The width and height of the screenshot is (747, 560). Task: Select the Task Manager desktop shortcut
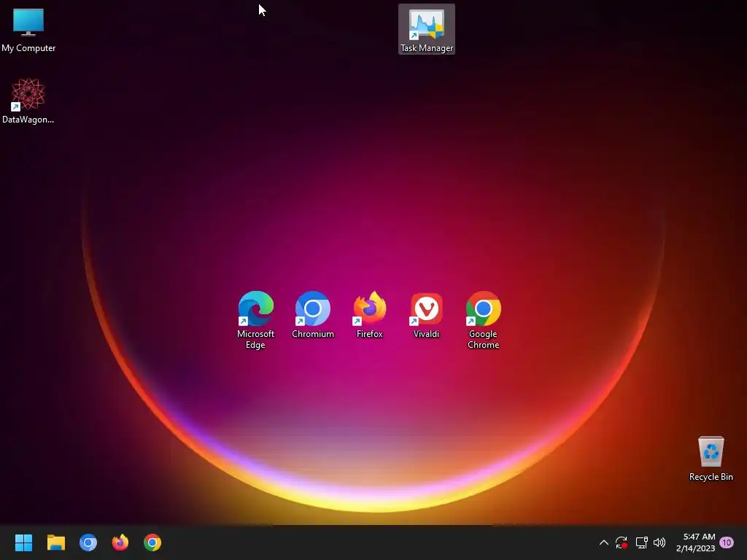pyautogui.click(x=426, y=29)
